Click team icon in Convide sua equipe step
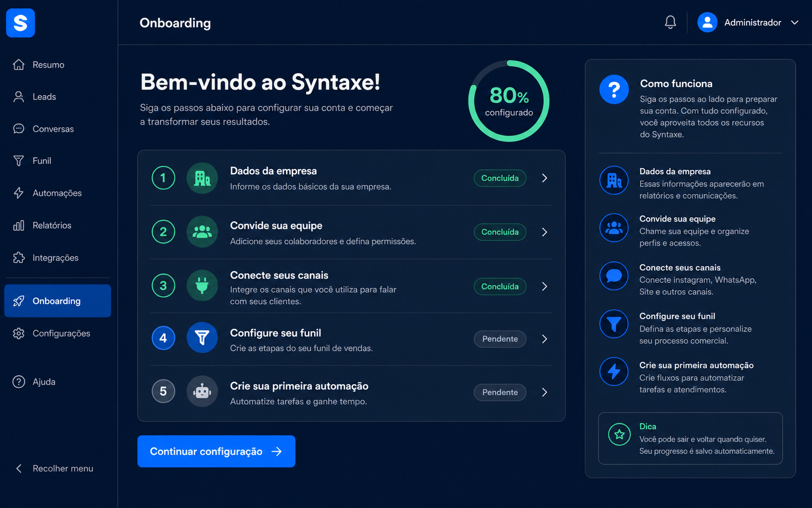Viewport: 812px width, 508px height. [202, 232]
